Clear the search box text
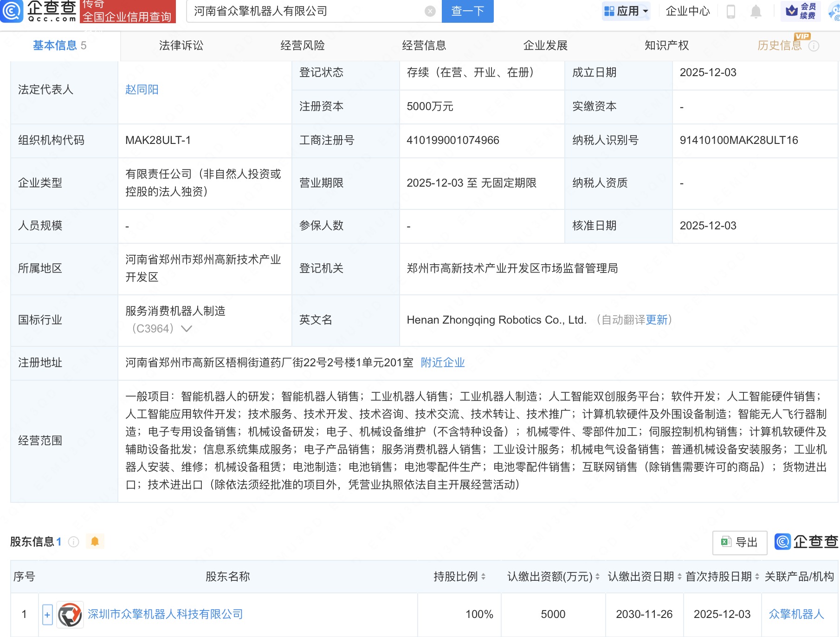This screenshot has width=840, height=637. click(430, 11)
